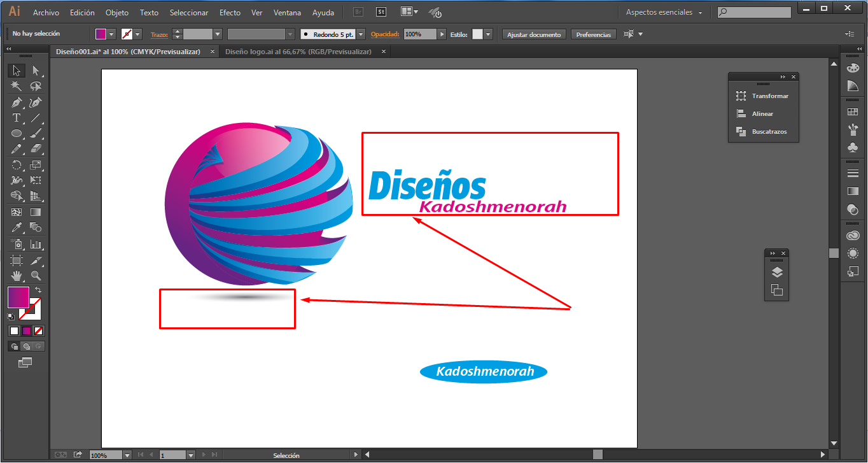Screen dimensions: 868x463
Task: Open fill color dropdown in control bar
Action: pyautogui.click(x=112, y=34)
